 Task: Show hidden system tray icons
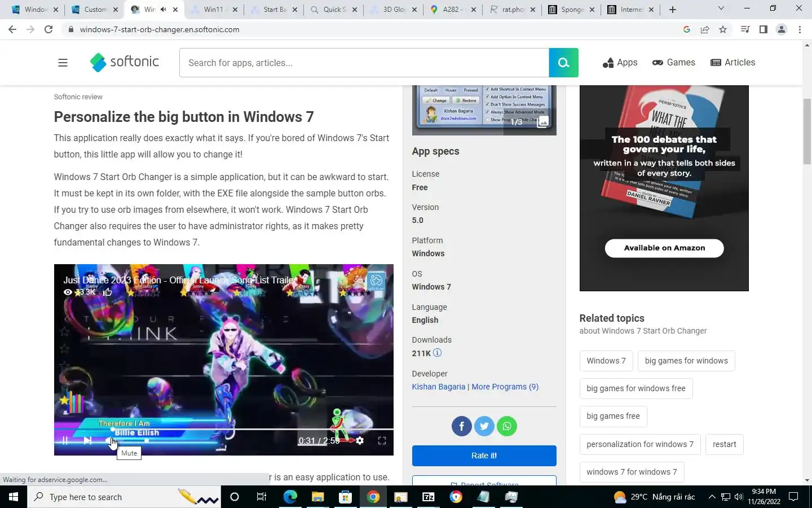(712, 497)
